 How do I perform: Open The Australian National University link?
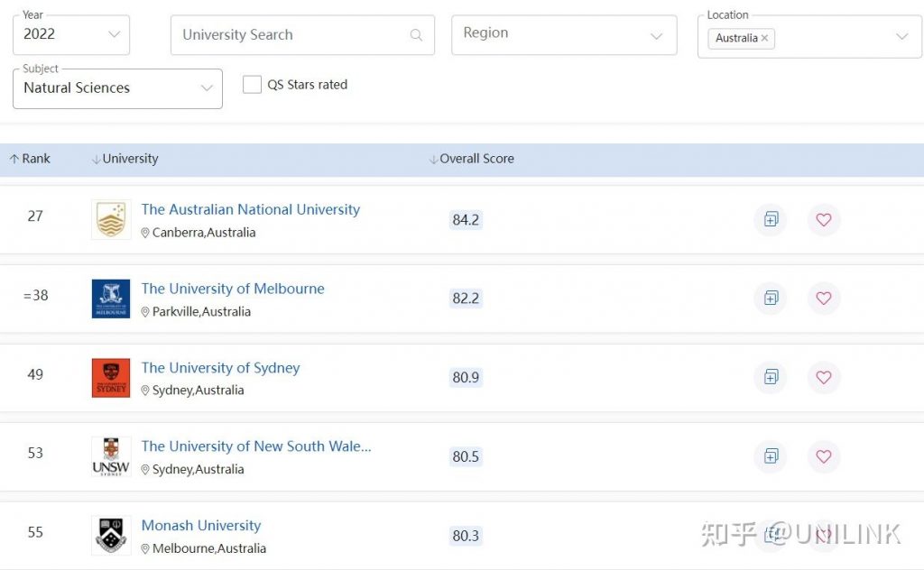[x=251, y=209]
